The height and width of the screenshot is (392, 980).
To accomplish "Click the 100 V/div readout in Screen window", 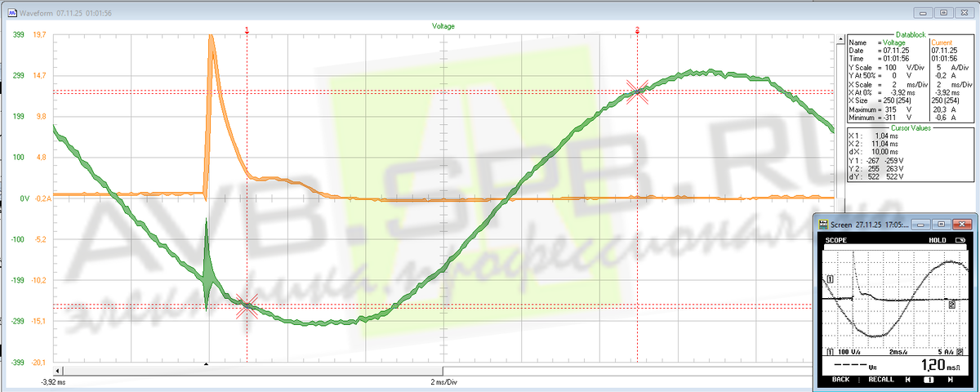I will pos(850,351).
